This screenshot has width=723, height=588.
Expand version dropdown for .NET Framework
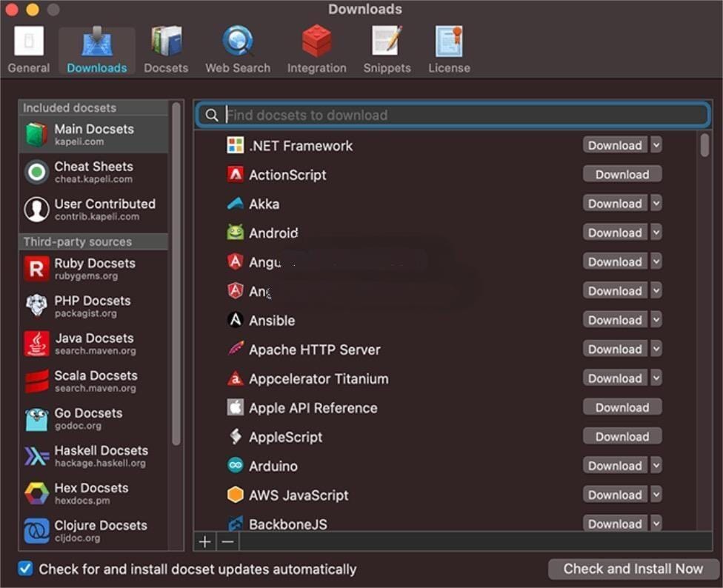(656, 145)
